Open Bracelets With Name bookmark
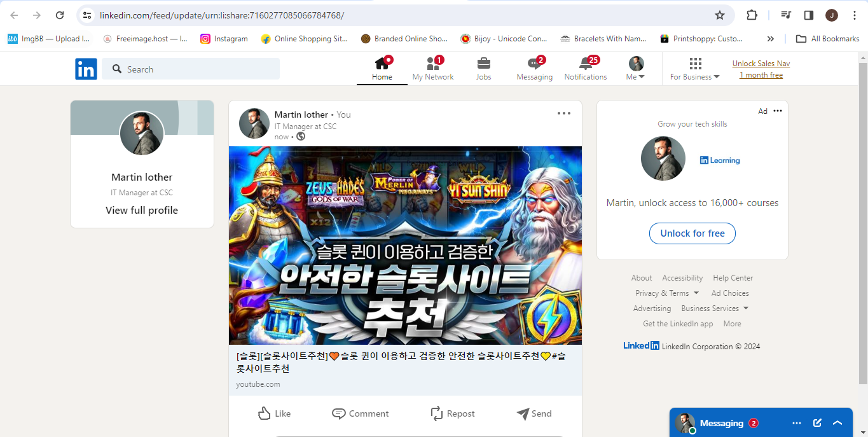Viewport: 868px width, 437px height. (x=603, y=39)
